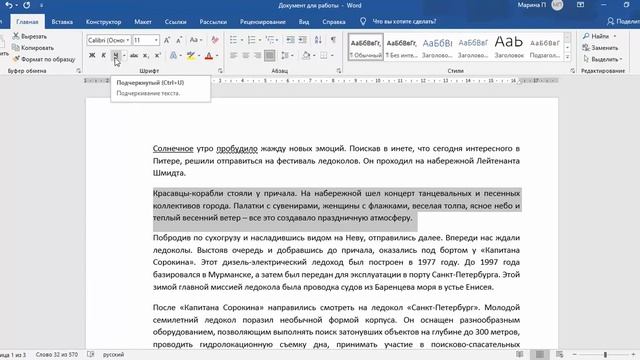This screenshot has width=640, height=360.
Task: Apply justified text alignment
Action: tap(270, 56)
